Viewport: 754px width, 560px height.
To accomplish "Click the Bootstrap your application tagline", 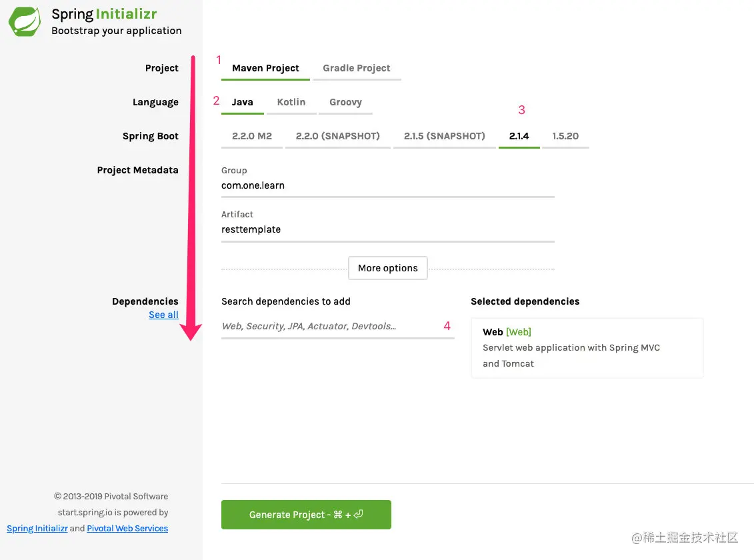I will pos(117,31).
